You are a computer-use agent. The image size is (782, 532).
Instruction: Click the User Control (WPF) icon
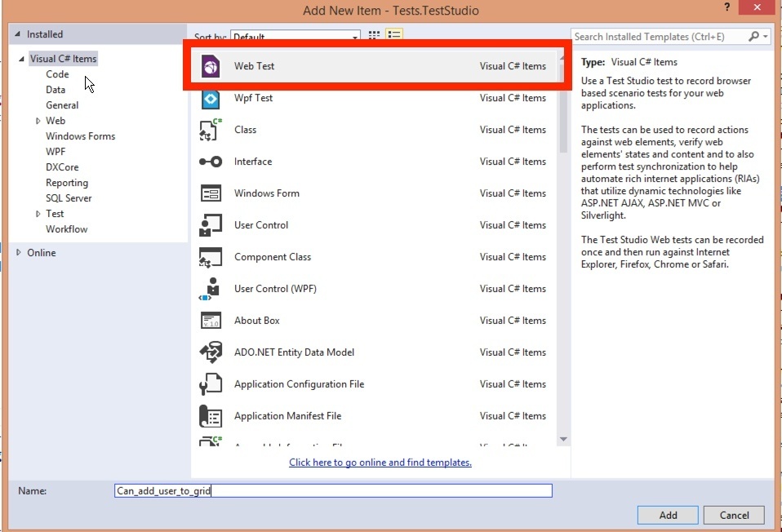211,289
